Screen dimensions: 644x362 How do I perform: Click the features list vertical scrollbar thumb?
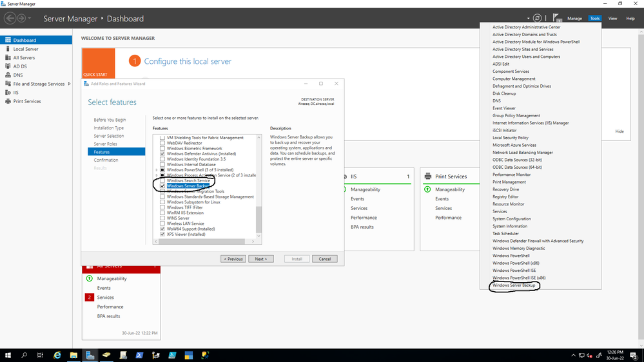259,220
